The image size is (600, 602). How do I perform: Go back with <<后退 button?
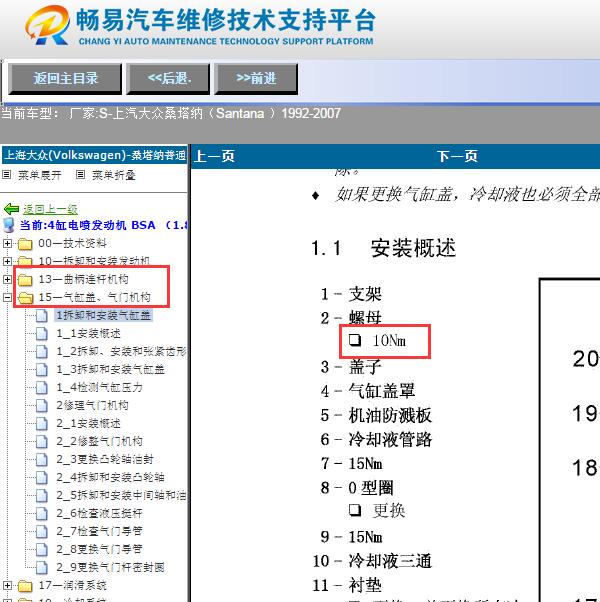pos(169,79)
